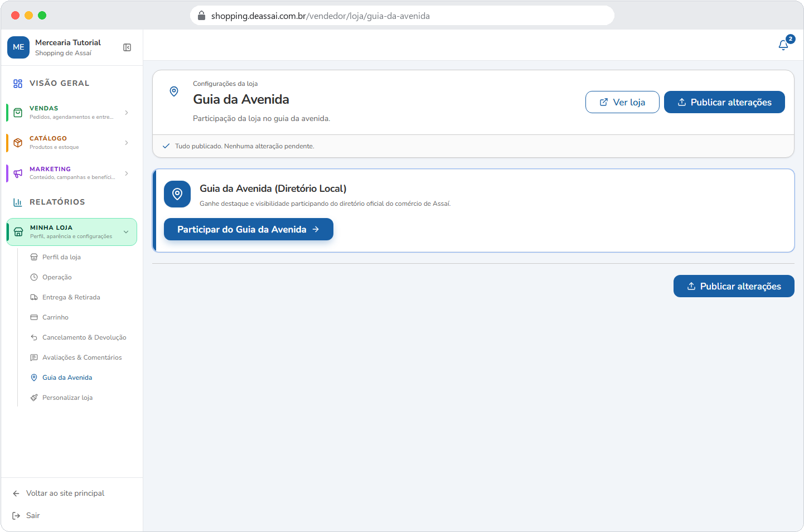Click the Mercearia Tutorial store name
The height and width of the screenshot is (532, 804).
(68, 42)
